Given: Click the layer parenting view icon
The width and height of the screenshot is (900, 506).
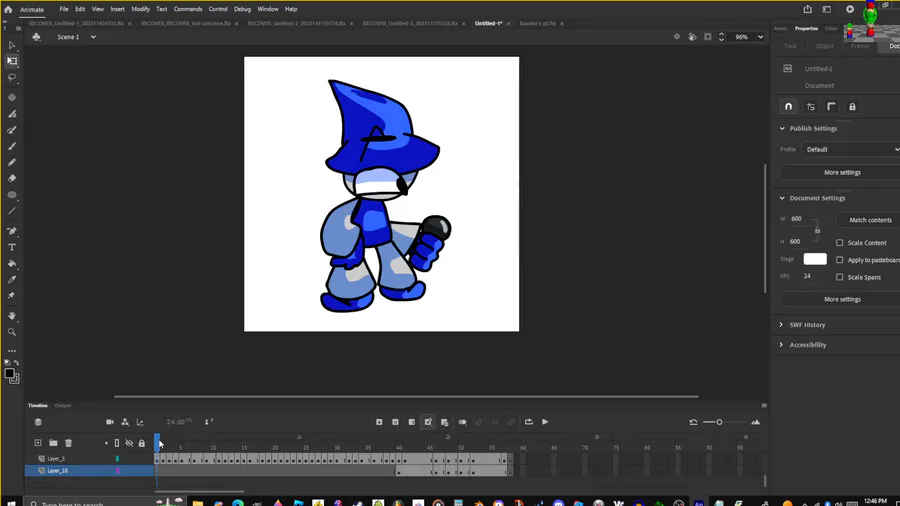Looking at the screenshot, I should [x=125, y=422].
